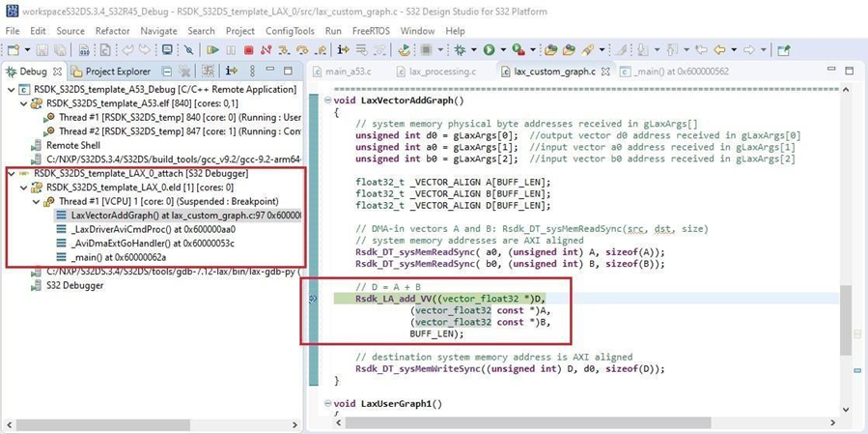The image size is (868, 434).
Task: Collapse Thread #1 [VCPU] node
Action: (36, 201)
